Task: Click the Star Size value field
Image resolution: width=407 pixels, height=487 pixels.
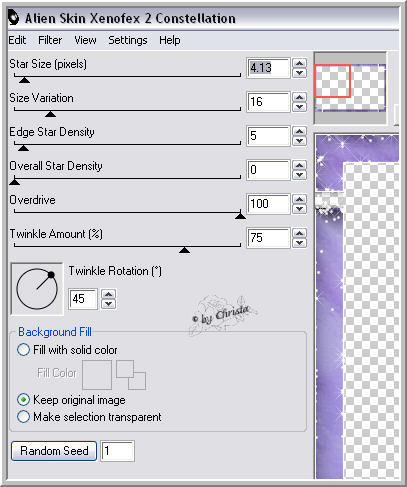Action: pyautogui.click(x=268, y=68)
